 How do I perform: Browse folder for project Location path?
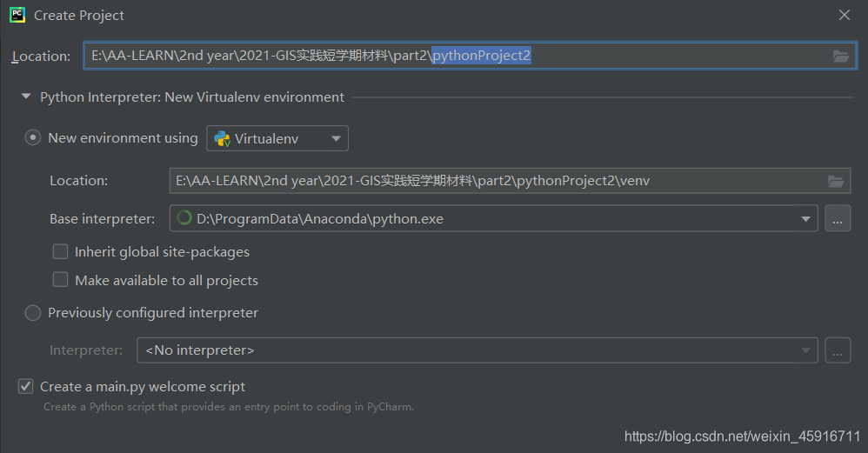click(841, 56)
